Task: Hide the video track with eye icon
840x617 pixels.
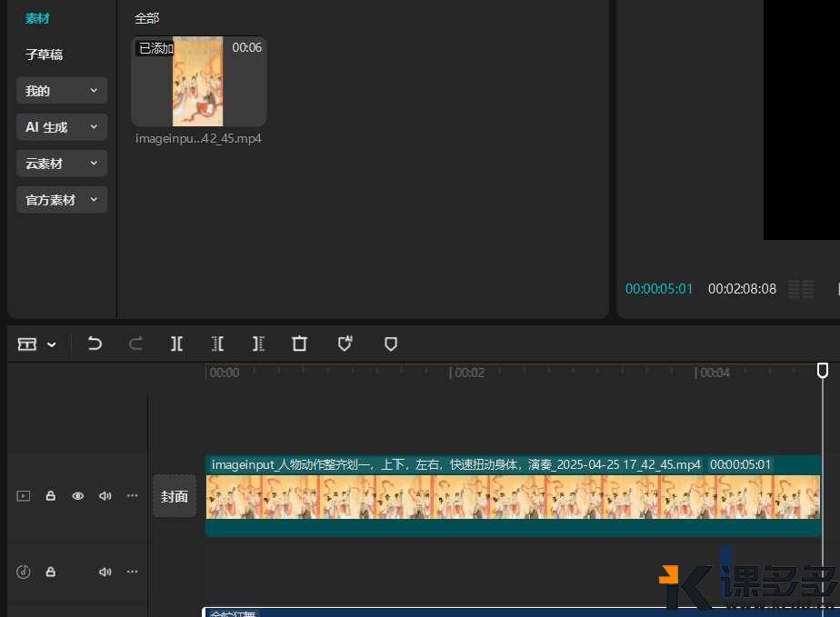Action: pos(77,496)
